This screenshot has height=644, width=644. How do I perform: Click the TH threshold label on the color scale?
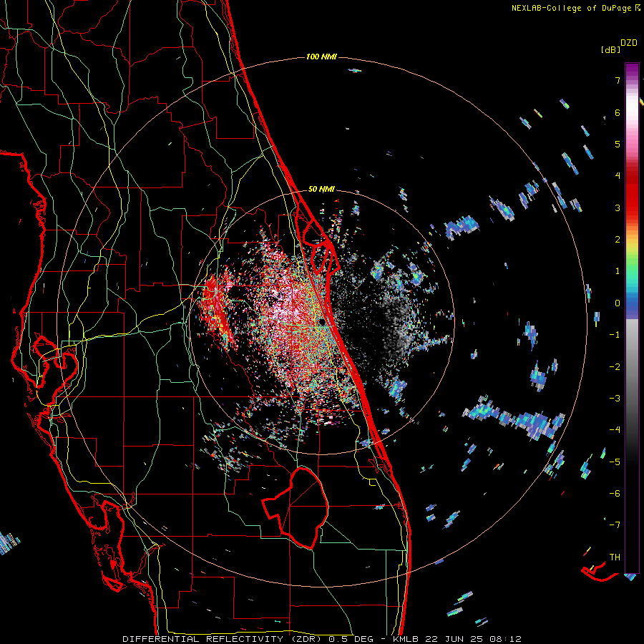pyautogui.click(x=615, y=557)
